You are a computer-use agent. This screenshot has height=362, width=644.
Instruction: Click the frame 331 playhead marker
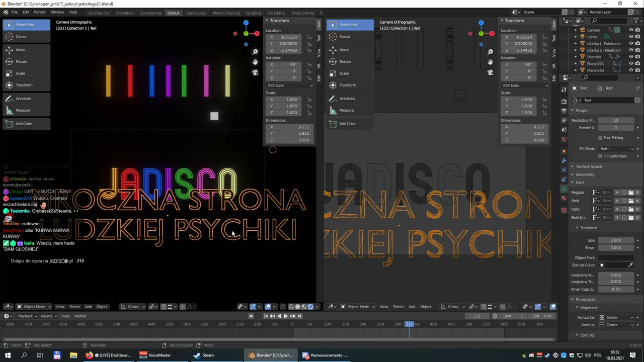click(409, 324)
